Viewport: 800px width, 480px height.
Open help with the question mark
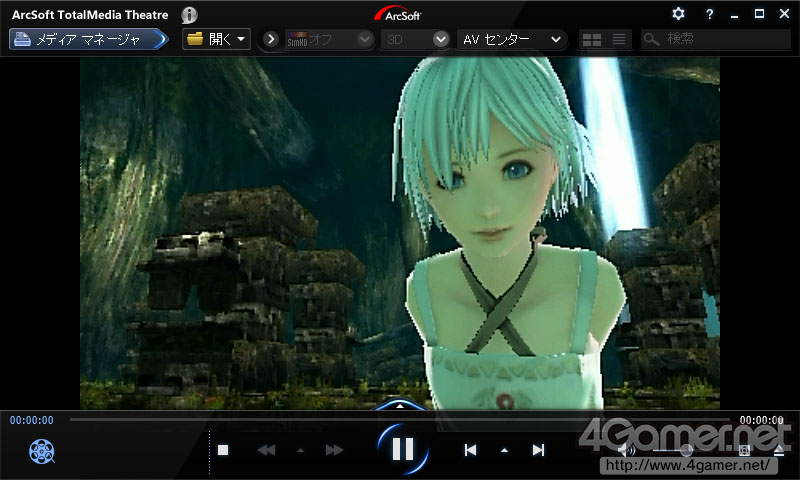pyautogui.click(x=709, y=14)
